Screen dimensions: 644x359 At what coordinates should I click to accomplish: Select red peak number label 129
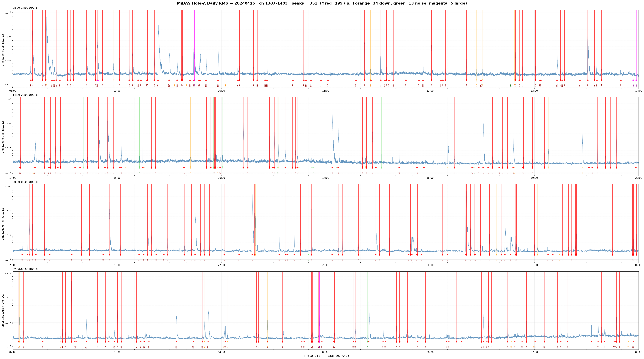pos(243,173)
